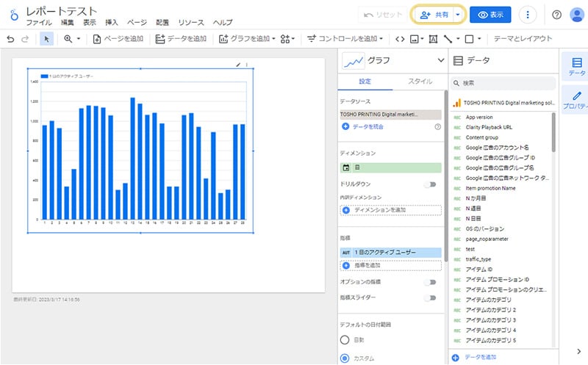Click the chart's three-dot menu icon
588x365 pixels.
pyautogui.click(x=247, y=65)
